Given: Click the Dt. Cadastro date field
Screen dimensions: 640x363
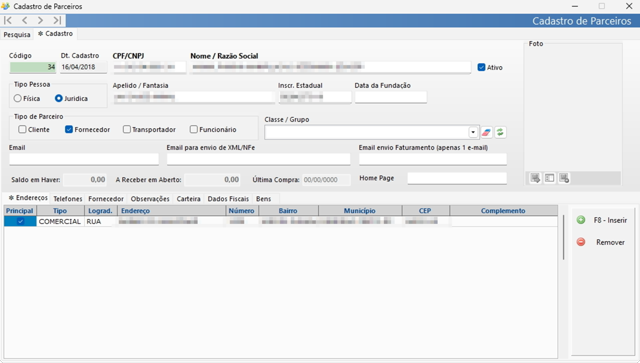Looking at the screenshot, I should click(83, 67).
